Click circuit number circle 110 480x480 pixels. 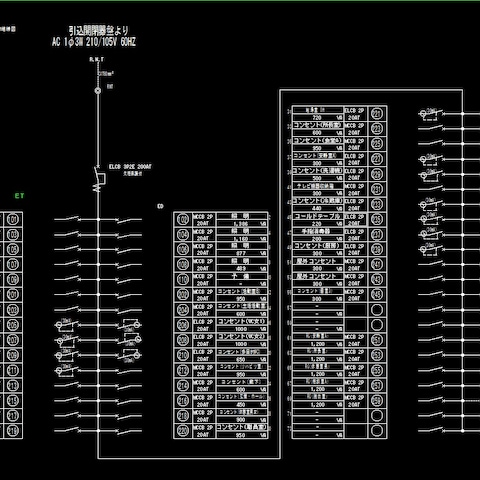click(183, 279)
